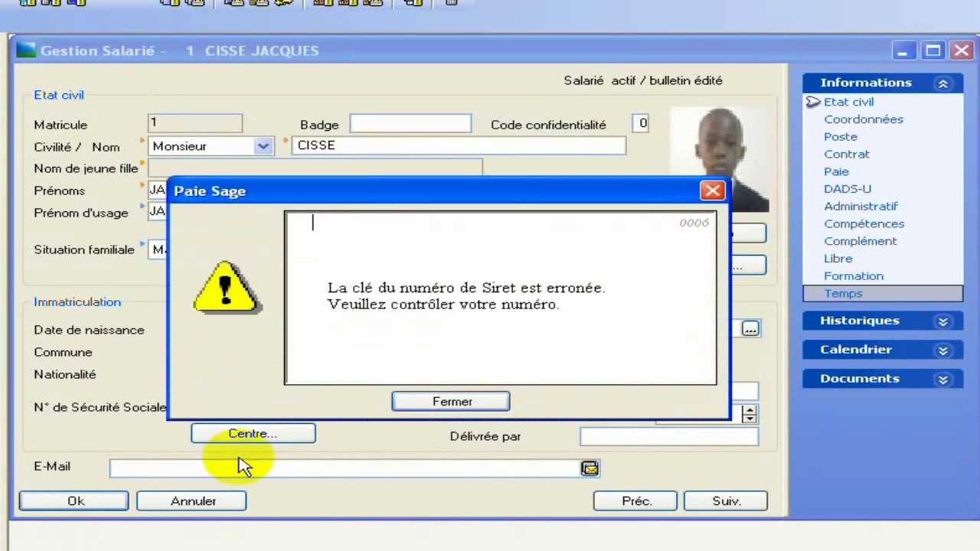
Task: Click the Code confidentialité field showing 0
Action: click(x=641, y=123)
